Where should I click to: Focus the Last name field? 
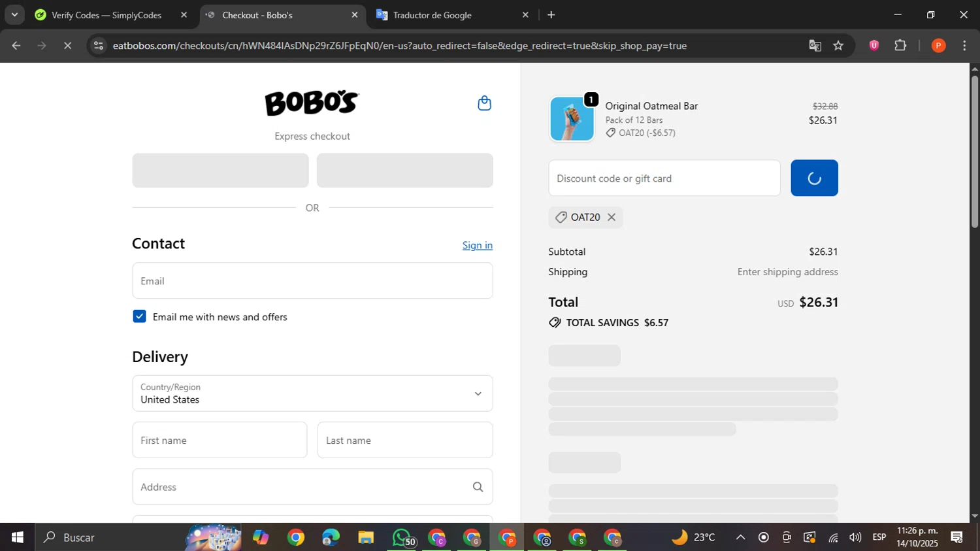point(405,440)
